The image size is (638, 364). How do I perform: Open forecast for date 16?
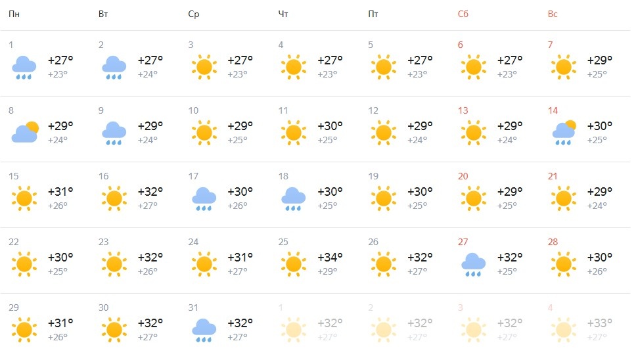(x=103, y=176)
